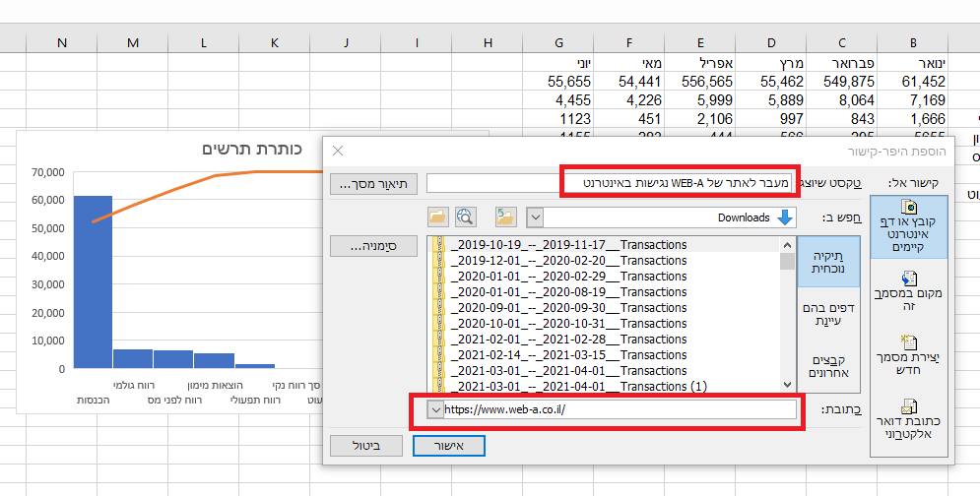Viewport: 980px width, 496px height.
Task: Close the insert hyperlink dialog
Action: pos(338,151)
